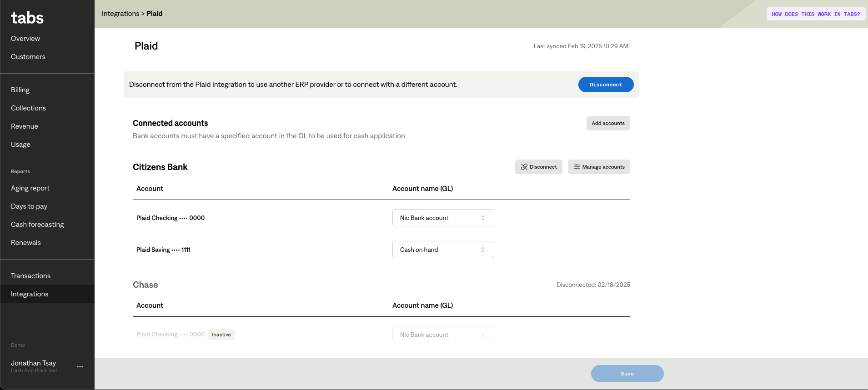Image resolution: width=868 pixels, height=390 pixels.
Task: Click the Citizens Bank Disconnect button
Action: tap(538, 167)
